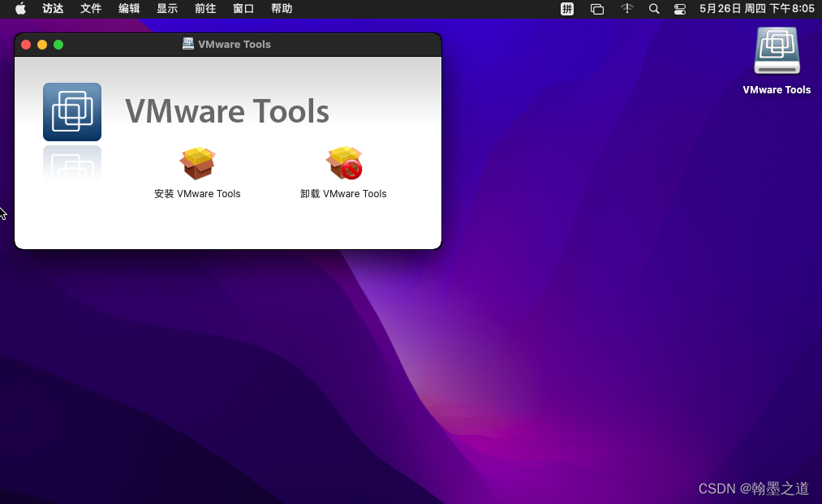This screenshot has width=822, height=504.
Task: Click the VMware Tools window title text
Action: 235,44
